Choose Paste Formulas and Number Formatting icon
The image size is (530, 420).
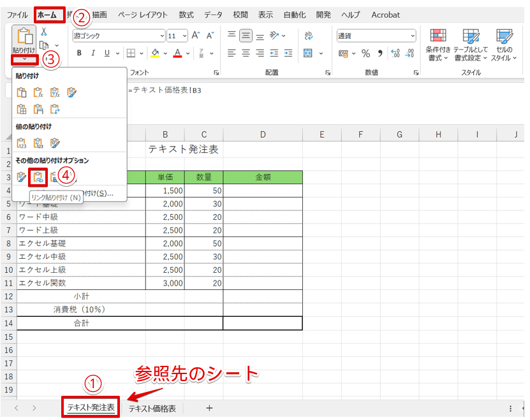pos(55,92)
